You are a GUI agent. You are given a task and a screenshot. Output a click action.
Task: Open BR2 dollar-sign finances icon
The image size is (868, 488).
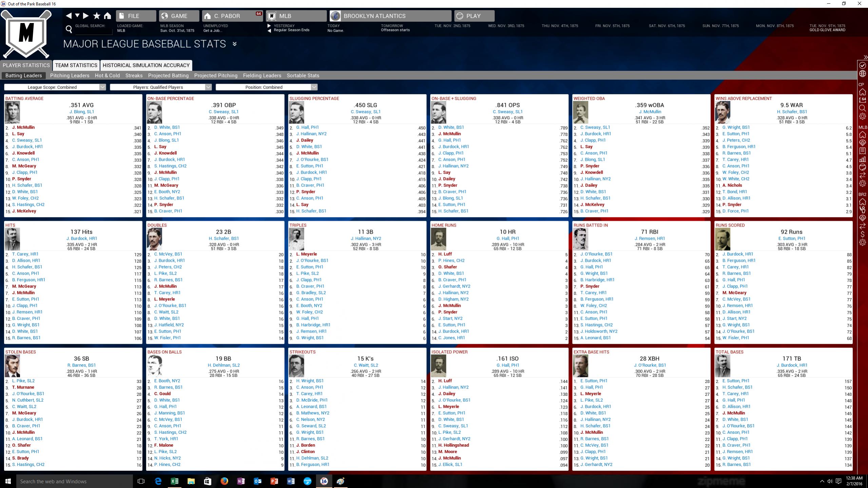(x=863, y=234)
